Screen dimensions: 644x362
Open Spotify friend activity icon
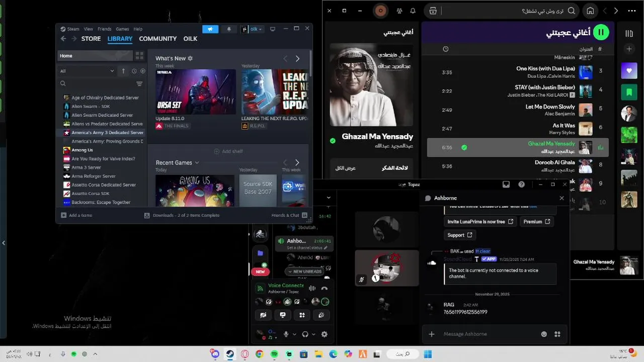[399, 11]
